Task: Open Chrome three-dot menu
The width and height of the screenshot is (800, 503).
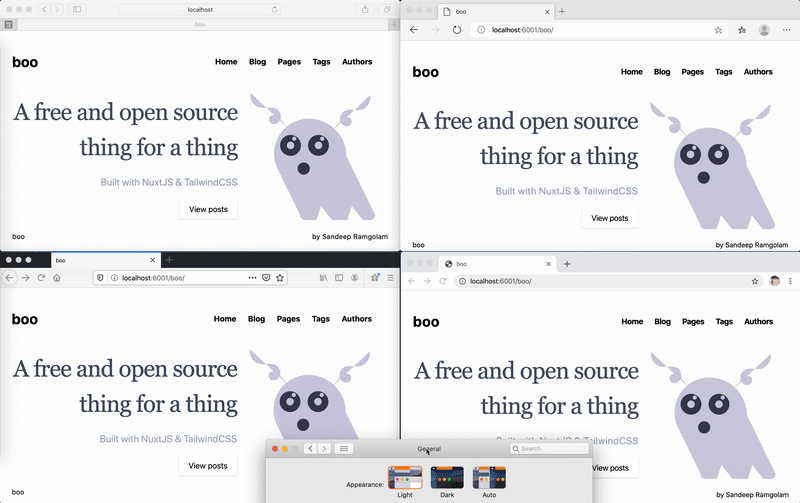Action: [790, 281]
